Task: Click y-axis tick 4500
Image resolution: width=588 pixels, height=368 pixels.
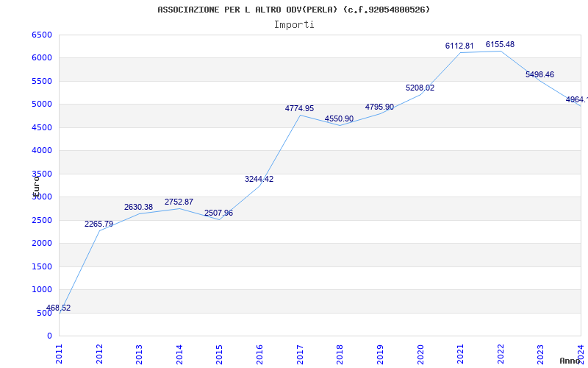Action: click(x=42, y=127)
